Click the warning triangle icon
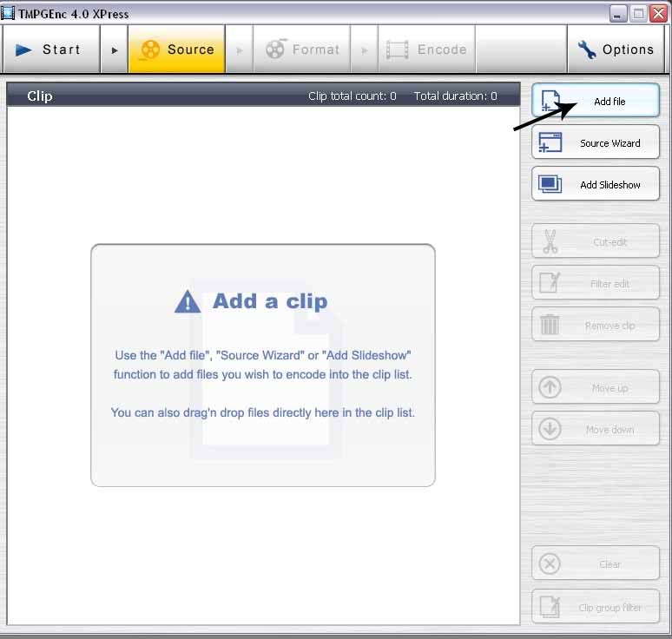The width and height of the screenshot is (672, 639). point(188,302)
